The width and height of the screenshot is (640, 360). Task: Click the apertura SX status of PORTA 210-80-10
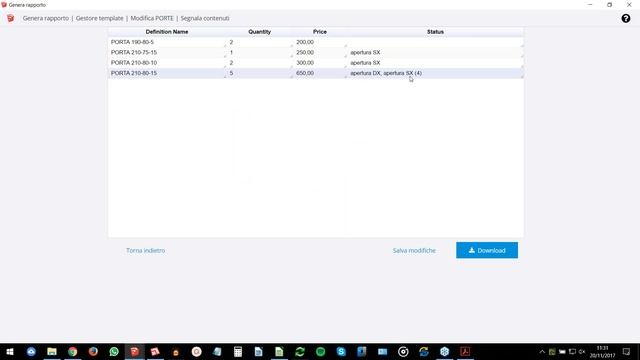pos(436,62)
